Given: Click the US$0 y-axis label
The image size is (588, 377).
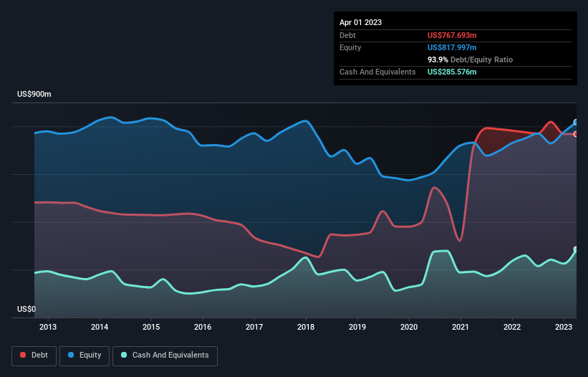Looking at the screenshot, I should click(26, 309).
